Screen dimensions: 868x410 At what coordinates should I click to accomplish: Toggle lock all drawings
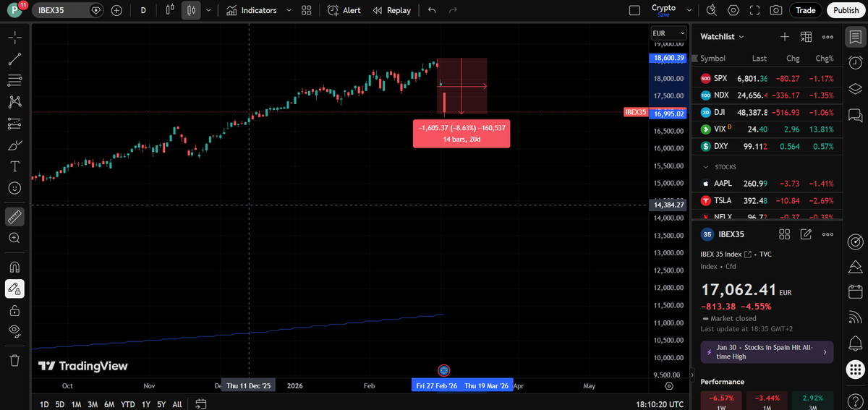[x=14, y=311]
